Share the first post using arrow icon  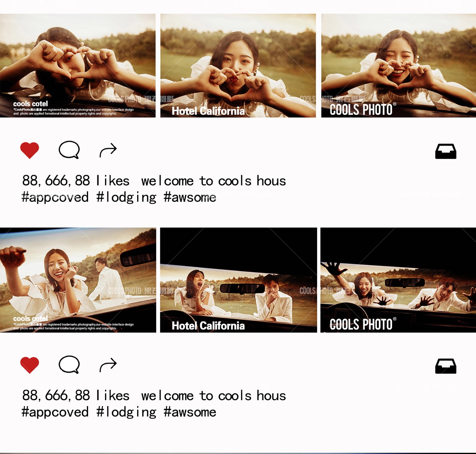108,150
